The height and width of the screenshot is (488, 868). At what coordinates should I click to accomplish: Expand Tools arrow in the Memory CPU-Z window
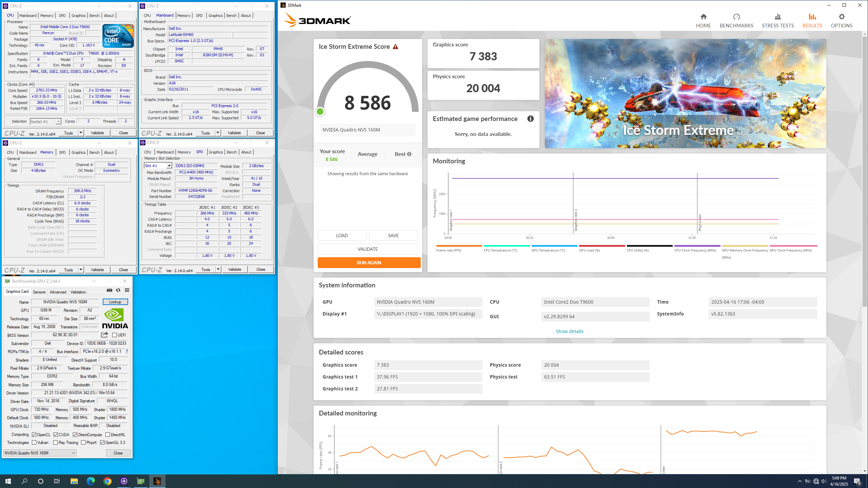point(81,270)
